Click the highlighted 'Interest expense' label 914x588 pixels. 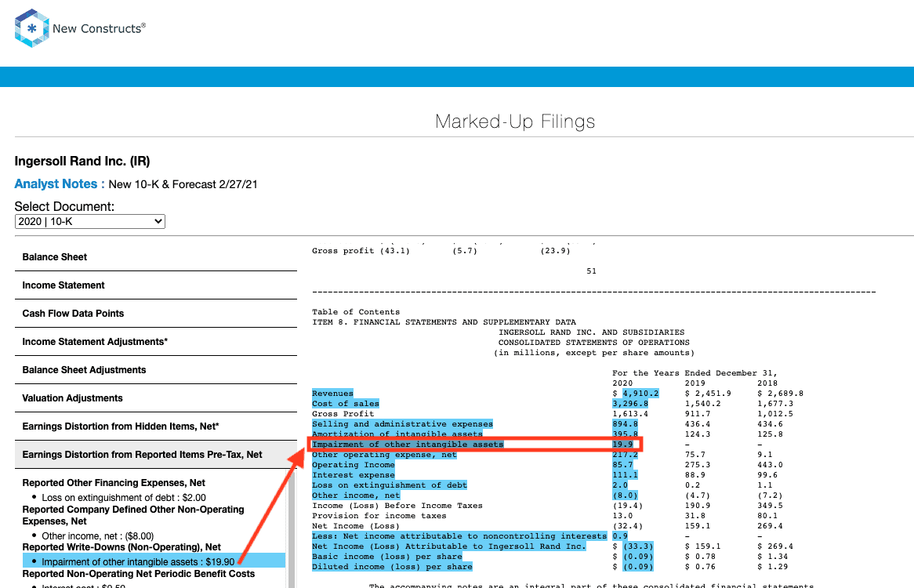pos(354,475)
